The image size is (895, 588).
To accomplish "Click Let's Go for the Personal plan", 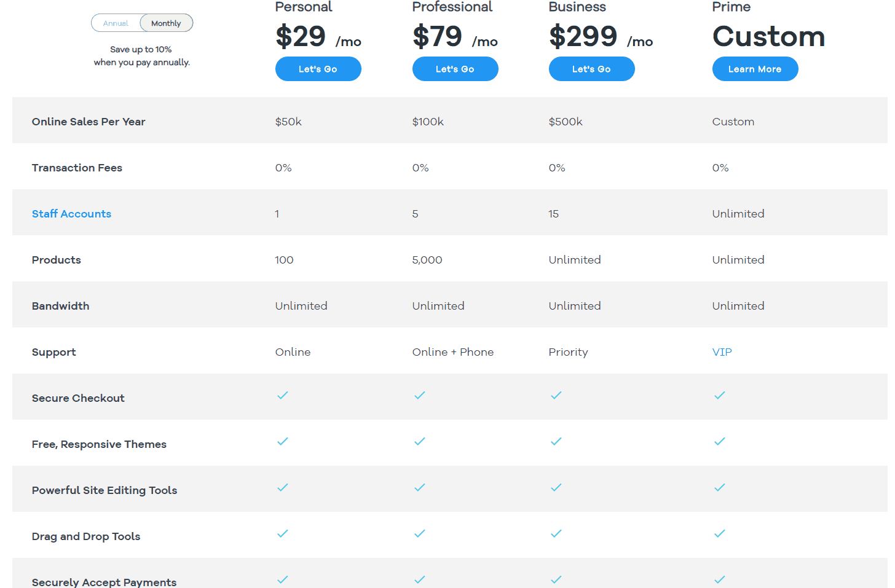I will pyautogui.click(x=318, y=69).
